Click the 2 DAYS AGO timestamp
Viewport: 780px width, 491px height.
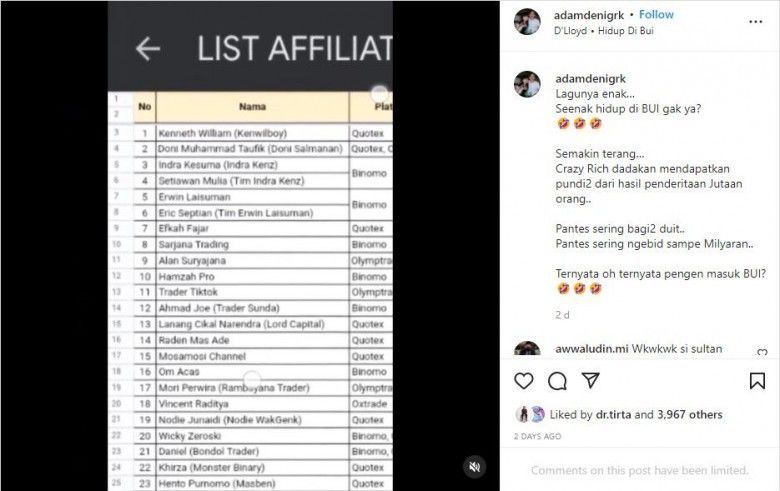539,436
